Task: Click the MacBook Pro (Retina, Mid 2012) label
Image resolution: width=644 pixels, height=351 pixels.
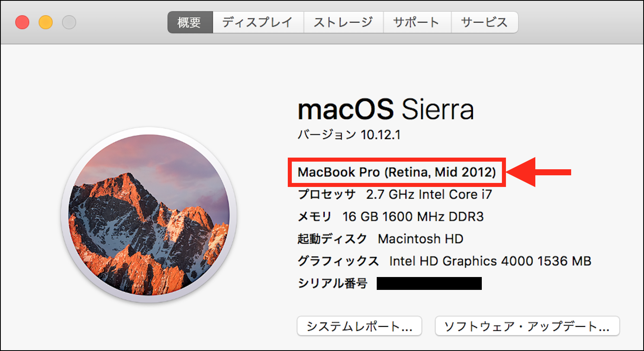Action: tap(396, 172)
